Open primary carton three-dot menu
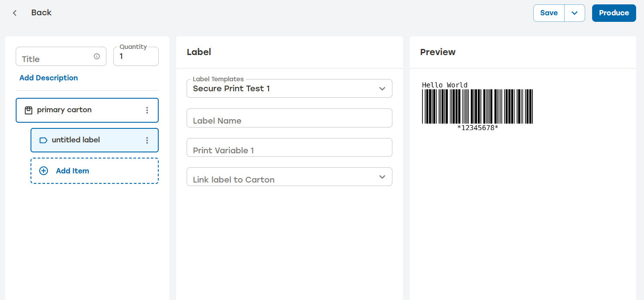Viewport: 644px width, 300px height. pyautogui.click(x=147, y=110)
